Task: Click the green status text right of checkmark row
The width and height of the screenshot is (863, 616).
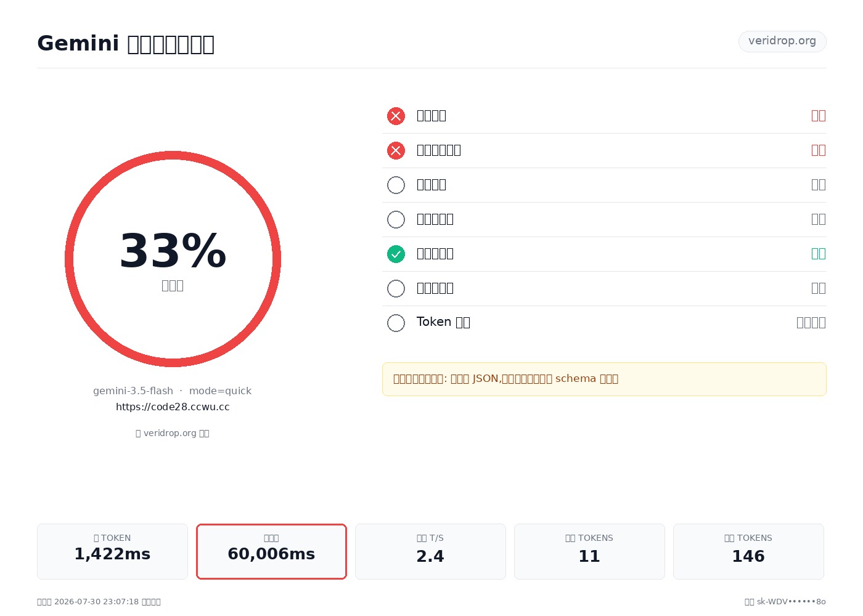Action: point(819,254)
